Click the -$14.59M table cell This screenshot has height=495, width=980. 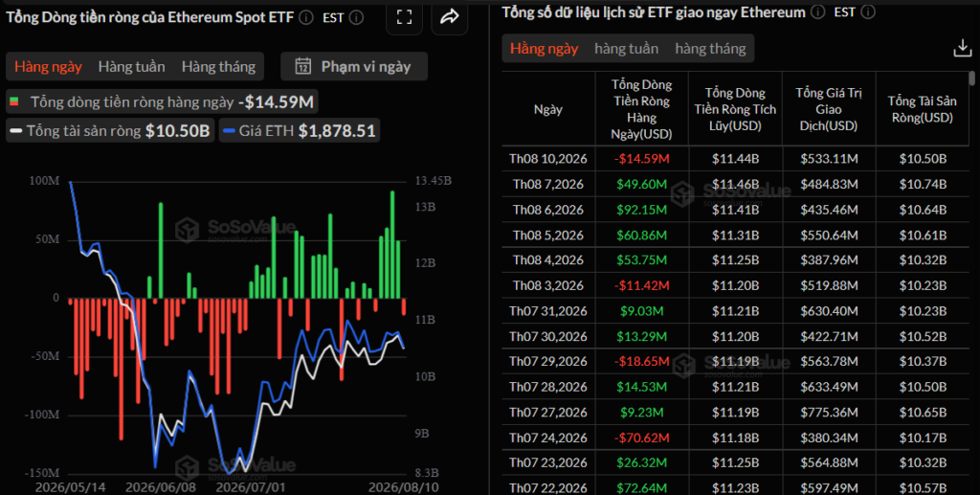(x=641, y=159)
